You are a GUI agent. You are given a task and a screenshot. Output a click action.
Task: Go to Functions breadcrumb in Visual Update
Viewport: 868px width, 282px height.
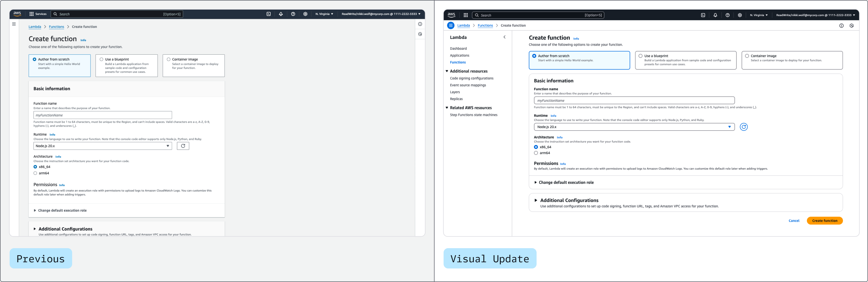(485, 25)
